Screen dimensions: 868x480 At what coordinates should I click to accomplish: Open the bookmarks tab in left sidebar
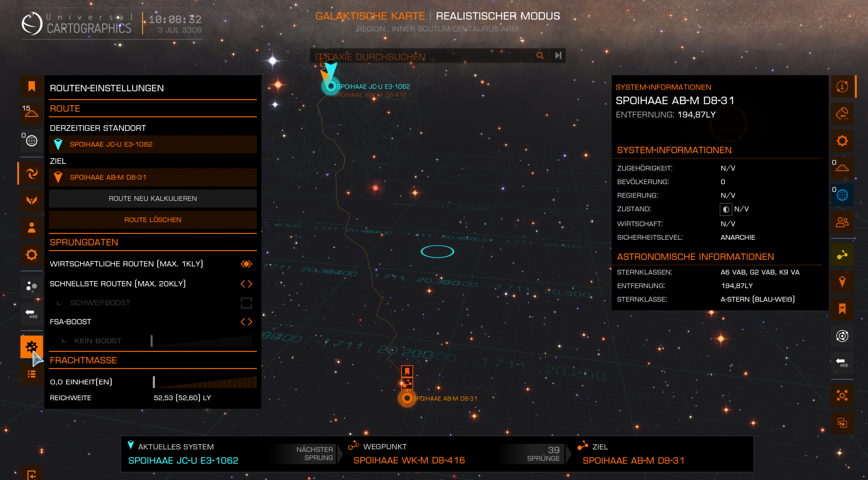point(32,86)
